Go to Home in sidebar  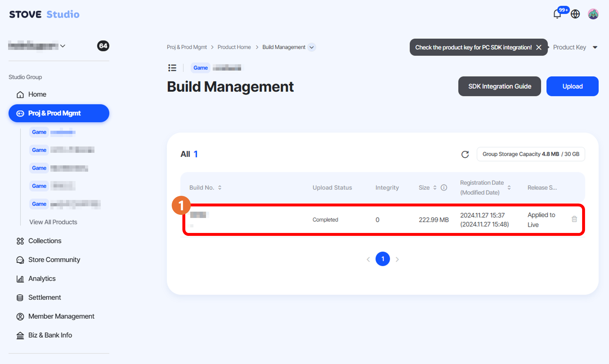[37, 94]
